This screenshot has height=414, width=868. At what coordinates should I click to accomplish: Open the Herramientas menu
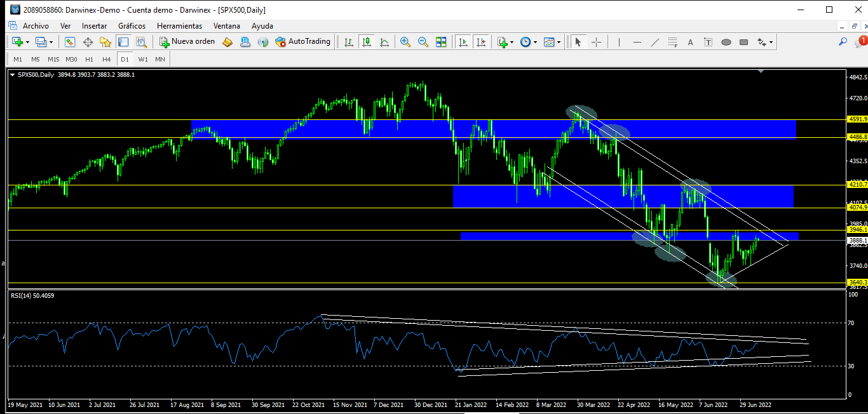179,26
